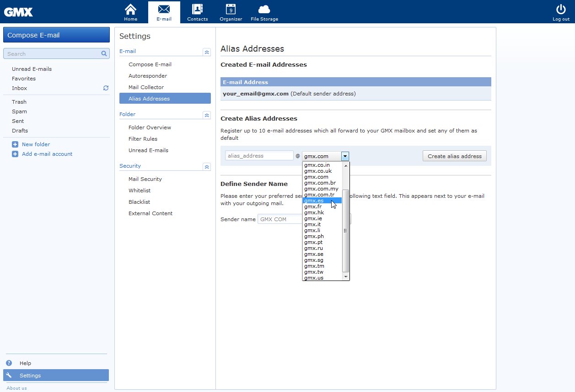
Task: Select gmx.co.uk from domain list
Action: [322, 171]
